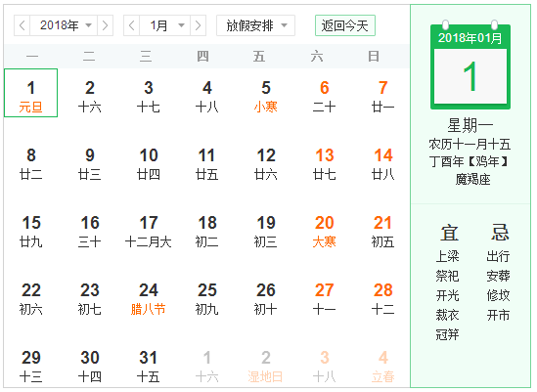Screen dimensions: 537x392
Task: Click 上梁 under 宜 column
Action: tap(447, 256)
